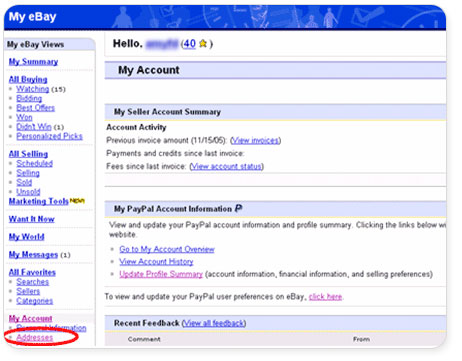Go to My Account Overview on PayPal

click(x=167, y=249)
